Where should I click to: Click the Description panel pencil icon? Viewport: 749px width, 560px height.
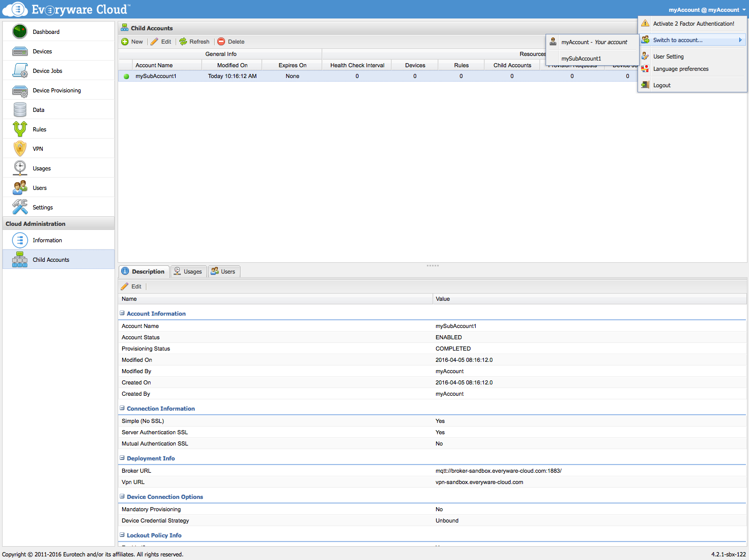[124, 286]
